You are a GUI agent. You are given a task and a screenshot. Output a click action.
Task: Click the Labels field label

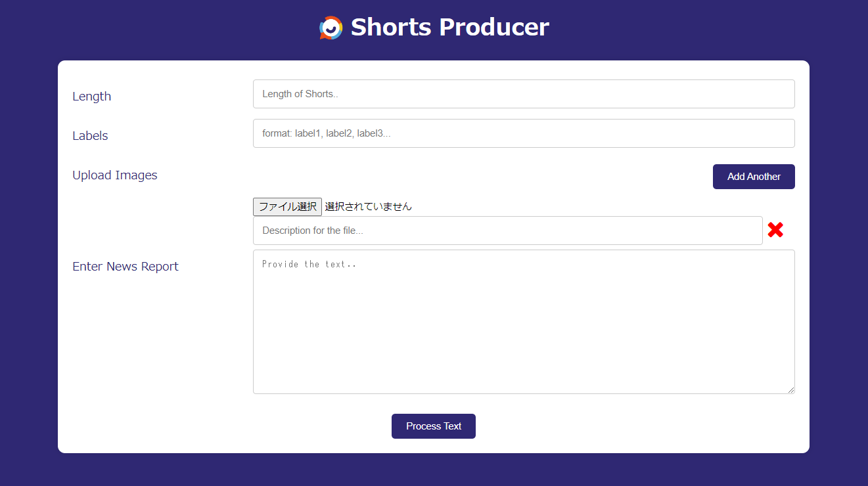pos(90,136)
